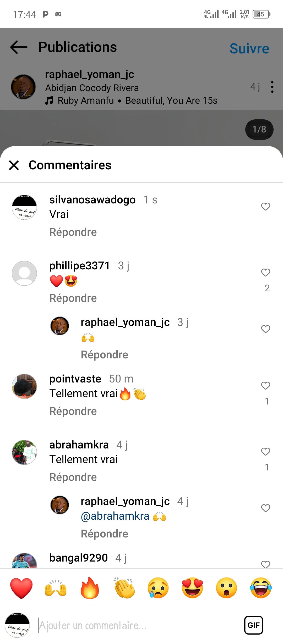Open the GIF picker
The height and width of the screenshot is (644, 283).
[254, 625]
